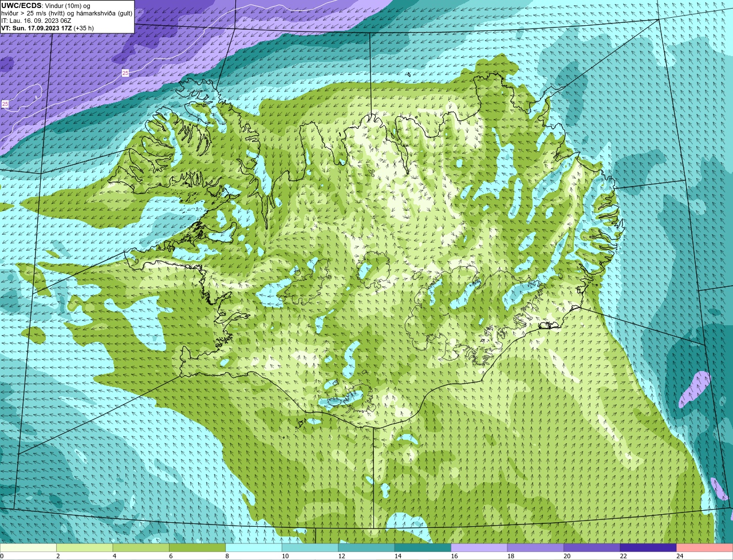The height and width of the screenshot is (560, 733).
Task: Click the legend scale label "2"
Action: pyautogui.click(x=58, y=556)
